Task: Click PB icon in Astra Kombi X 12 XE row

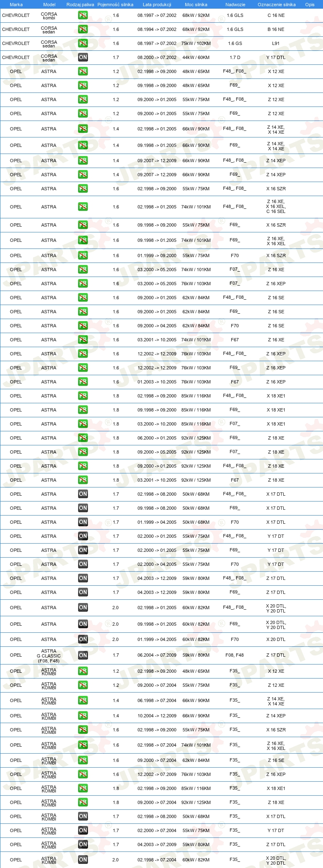Action: click(83, 671)
